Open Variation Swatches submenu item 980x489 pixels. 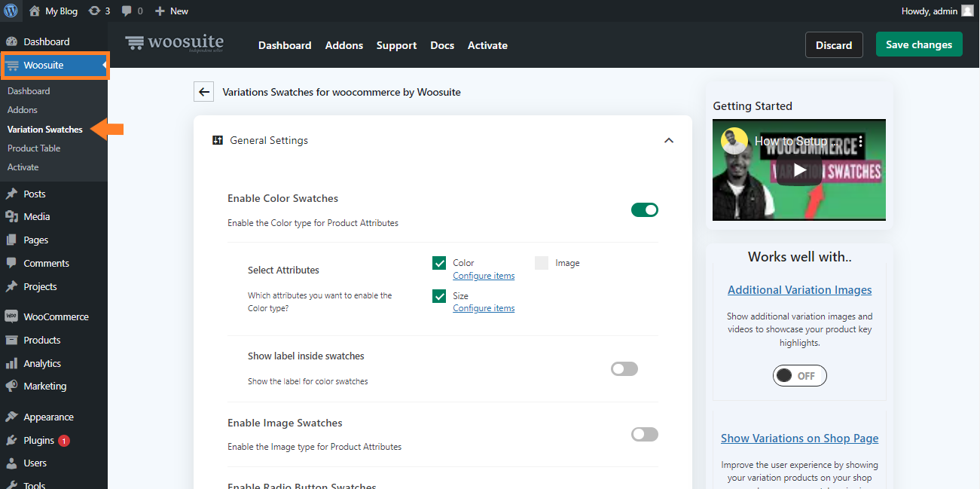click(x=45, y=130)
